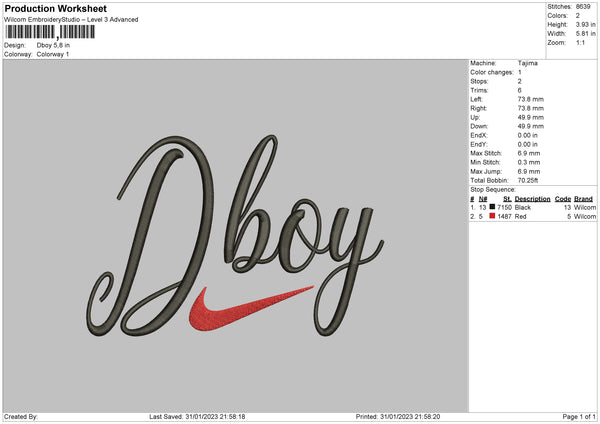Click the 'Max Jump:' label
The width and height of the screenshot is (600, 424).
click(x=486, y=171)
